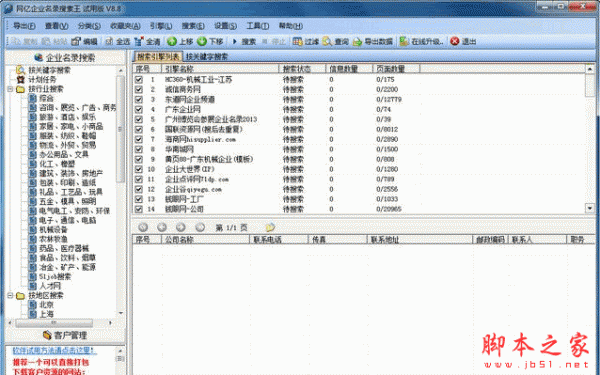
Task: Collapse the 按地区搜索 tree node
Action: click(10, 295)
